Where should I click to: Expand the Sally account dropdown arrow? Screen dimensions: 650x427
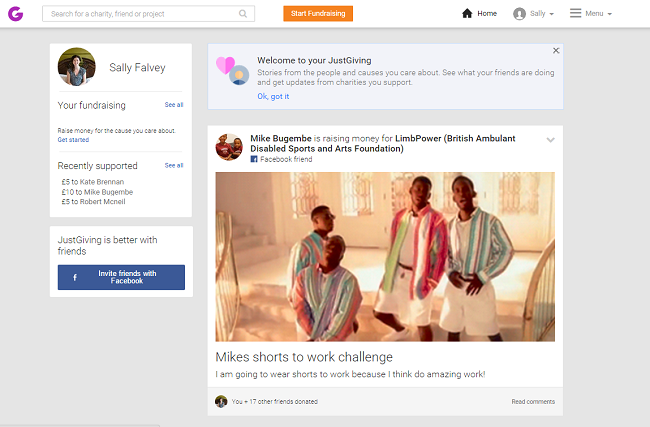(551, 14)
